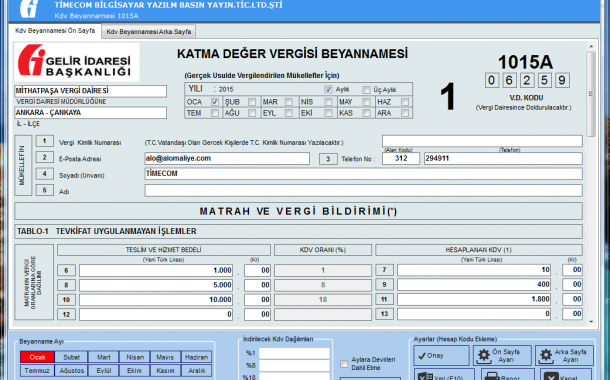Check the KAS month checkbox

(366, 113)
